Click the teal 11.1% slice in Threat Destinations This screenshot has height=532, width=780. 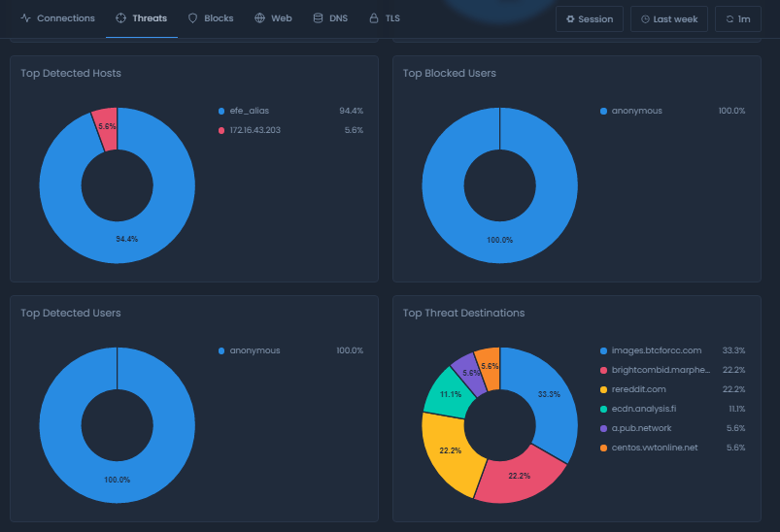point(450,394)
